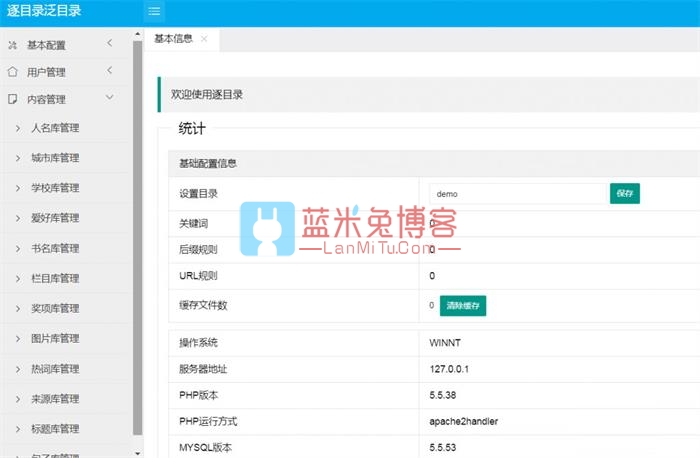Click the 清除缓存 button
This screenshot has height=458, width=700.
point(463,306)
